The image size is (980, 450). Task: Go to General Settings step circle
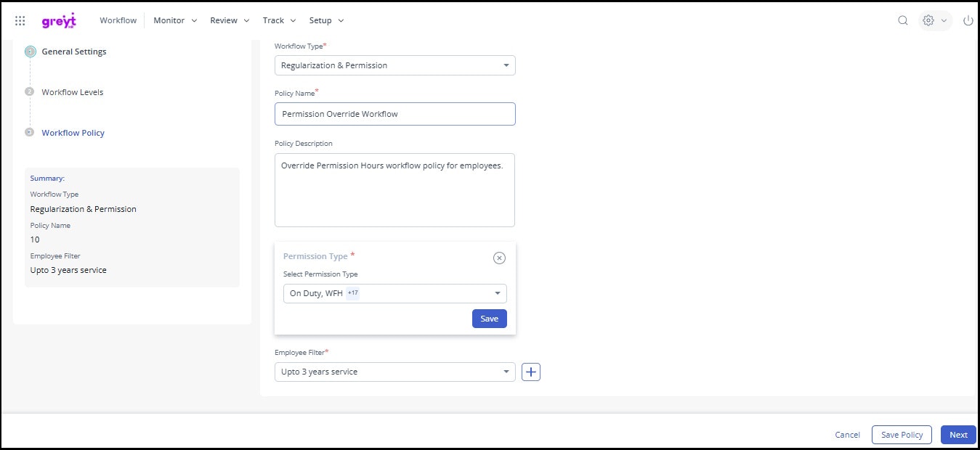click(31, 52)
